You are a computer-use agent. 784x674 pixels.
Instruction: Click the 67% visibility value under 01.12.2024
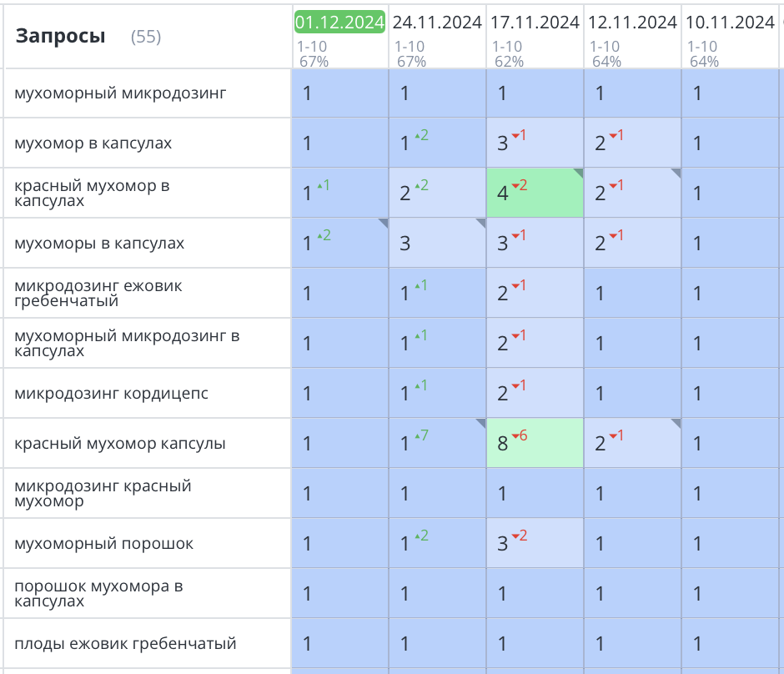coord(312,60)
